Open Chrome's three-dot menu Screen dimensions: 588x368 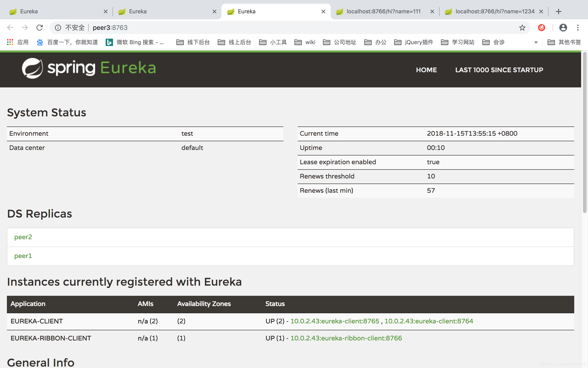(578, 28)
